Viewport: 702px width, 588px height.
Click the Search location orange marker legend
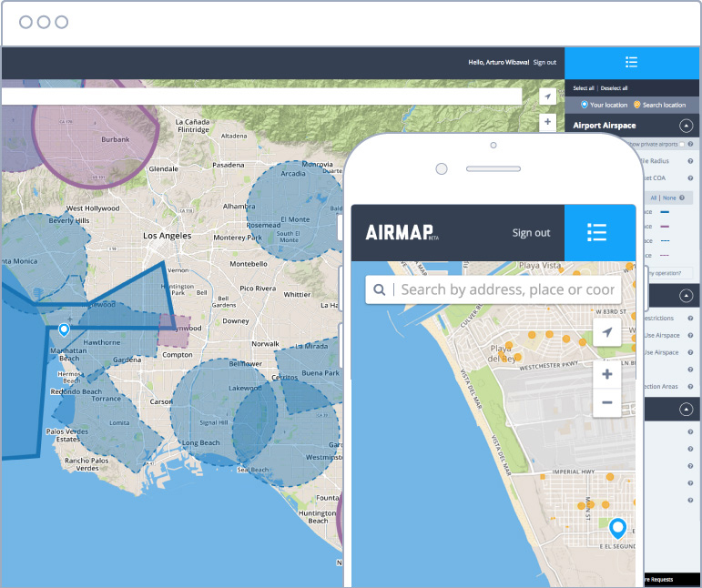pos(659,105)
